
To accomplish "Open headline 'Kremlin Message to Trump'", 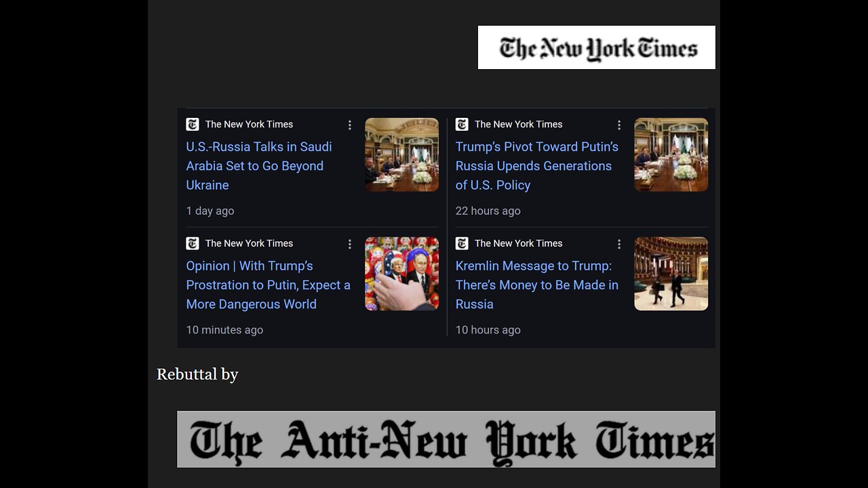I will click(x=537, y=285).
